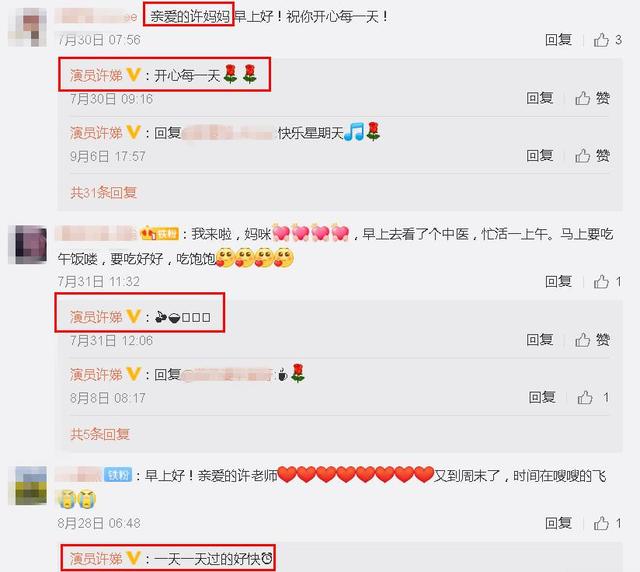This screenshot has height=572, width=640.
Task: Open 演员许娣 profile from 快乐星期天 reply
Action: [x=96, y=133]
